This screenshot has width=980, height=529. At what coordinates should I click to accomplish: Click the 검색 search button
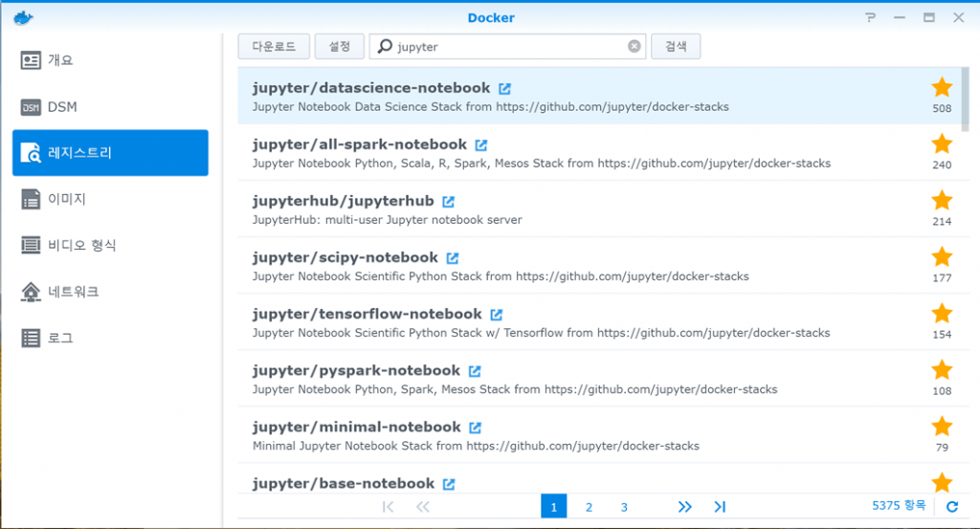[x=676, y=47]
